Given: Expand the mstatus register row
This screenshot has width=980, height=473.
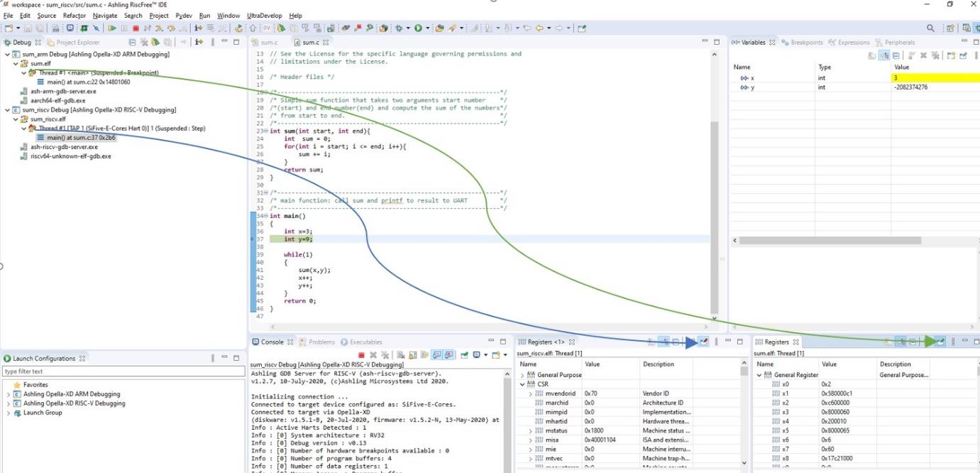Looking at the screenshot, I should pyautogui.click(x=530, y=430).
